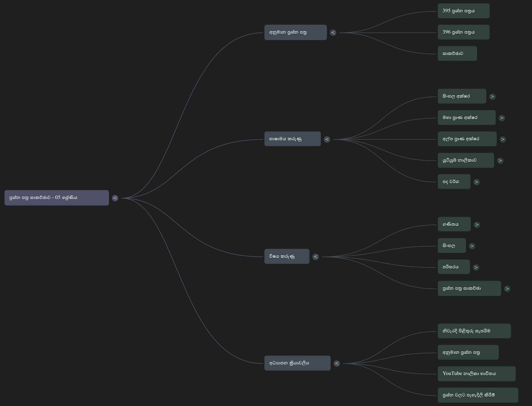Expand the ප්‍රශ්න පත්‍ර සාකච්ඡා child node arrow
Image resolution: width=532 pixels, height=406 pixels.
click(507, 289)
